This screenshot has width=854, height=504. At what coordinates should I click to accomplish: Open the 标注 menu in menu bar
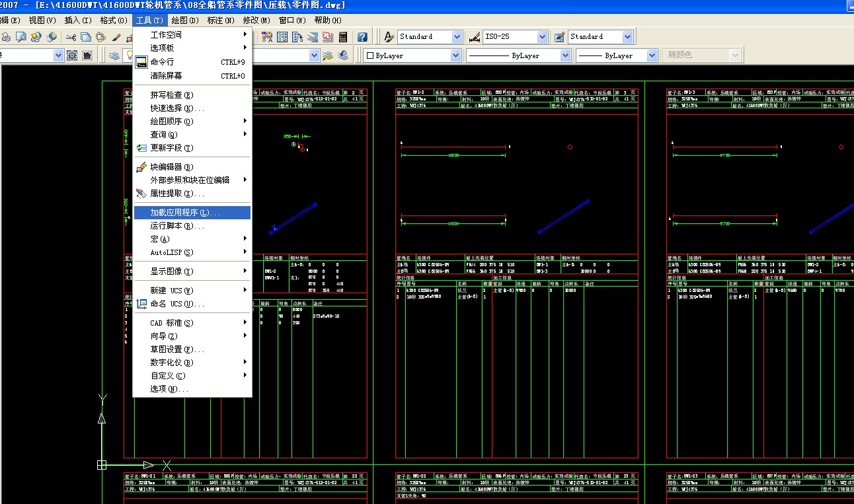[x=220, y=20]
